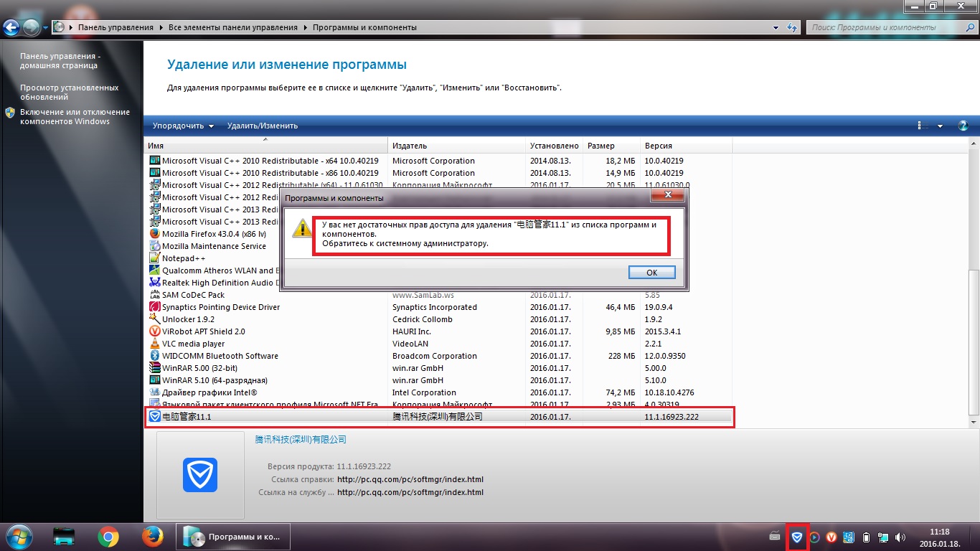Select the Qualcomm Atheros WLAN icon
This screenshot has height=551, width=980.
154,270
